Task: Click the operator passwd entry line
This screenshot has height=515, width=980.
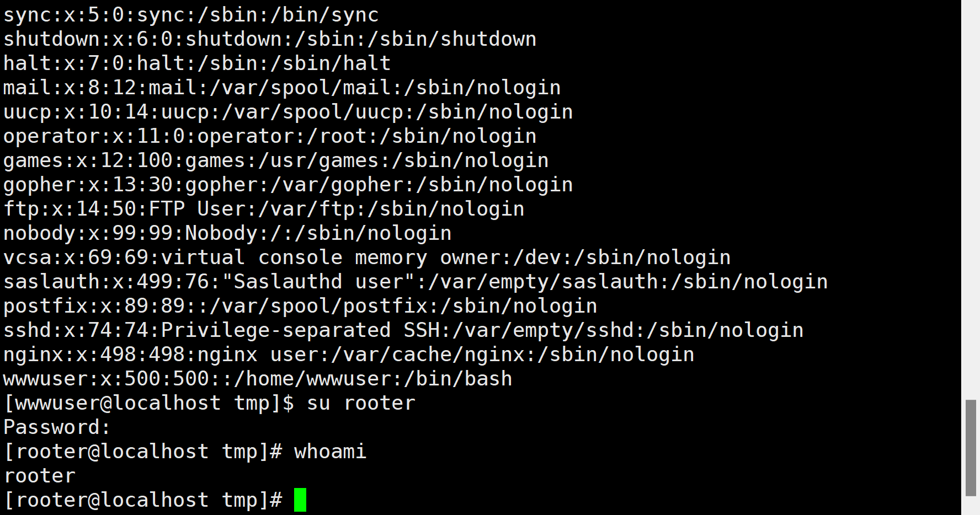Action: [270, 136]
